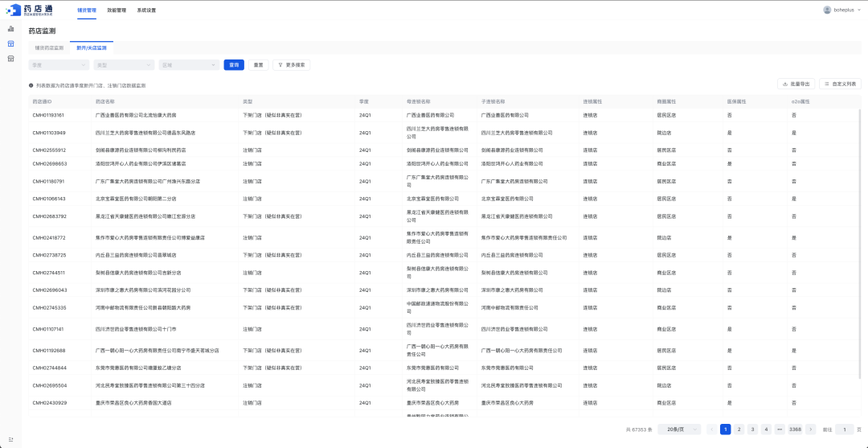868x448 pixels.
Task: Open the 系统设置 top menu
Action: (146, 10)
